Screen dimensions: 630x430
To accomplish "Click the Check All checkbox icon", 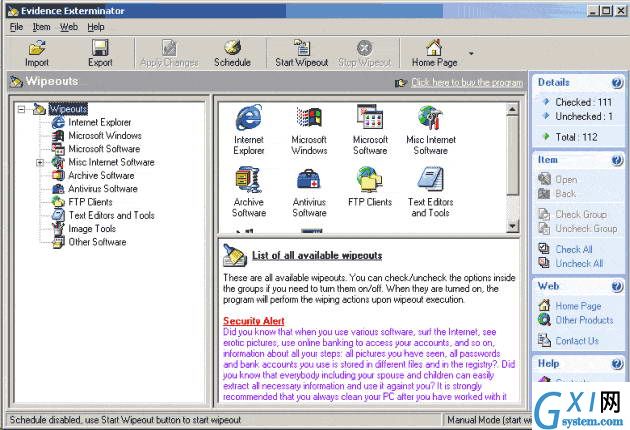I will coord(544,248).
